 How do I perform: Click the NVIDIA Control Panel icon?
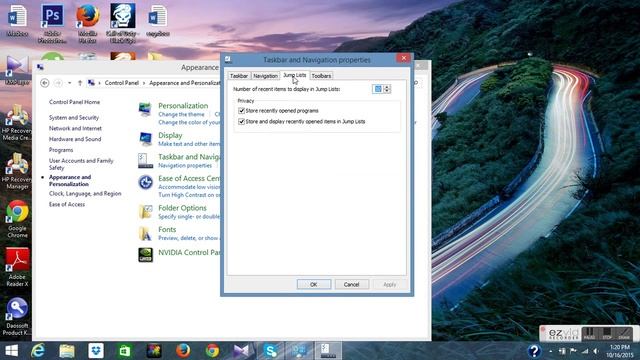pyautogui.click(x=145, y=255)
